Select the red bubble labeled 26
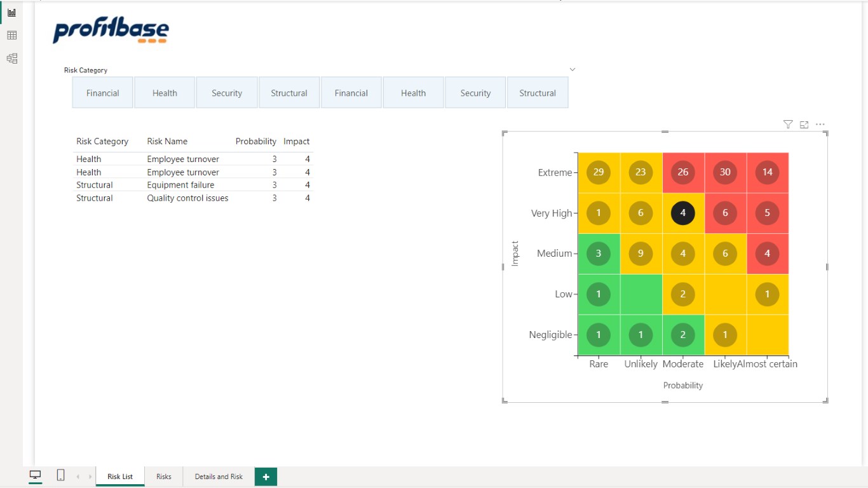The height and width of the screenshot is (488, 868). tap(683, 172)
